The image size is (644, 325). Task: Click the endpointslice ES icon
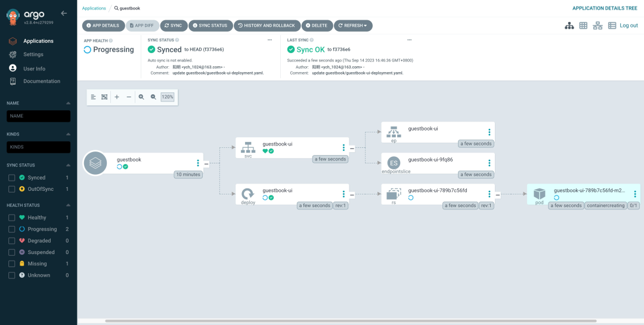[394, 163]
